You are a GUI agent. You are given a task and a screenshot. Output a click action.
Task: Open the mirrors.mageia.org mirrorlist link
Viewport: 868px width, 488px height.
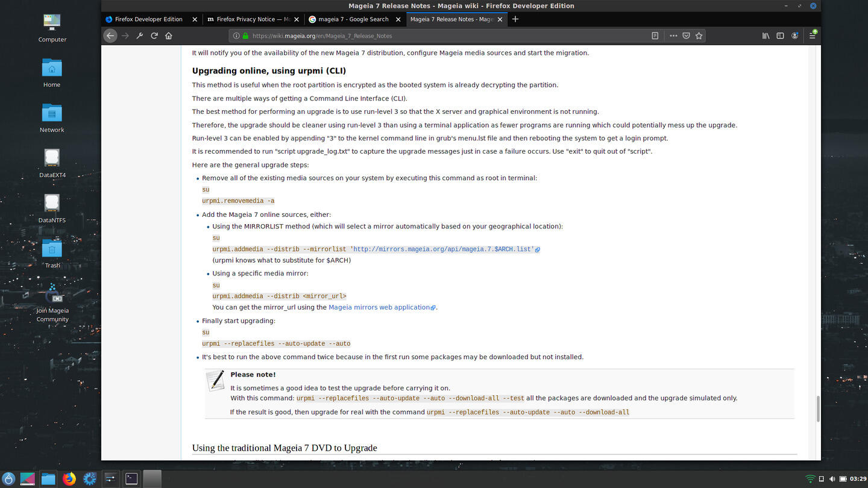click(x=445, y=249)
